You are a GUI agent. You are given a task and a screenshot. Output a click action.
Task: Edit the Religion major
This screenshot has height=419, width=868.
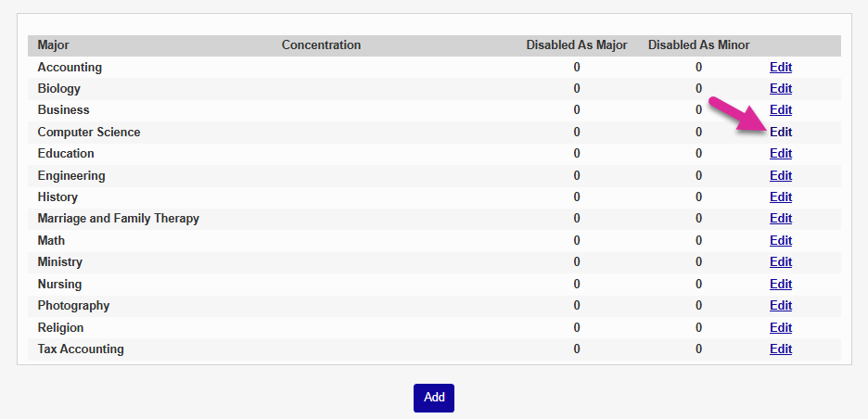pos(781,327)
